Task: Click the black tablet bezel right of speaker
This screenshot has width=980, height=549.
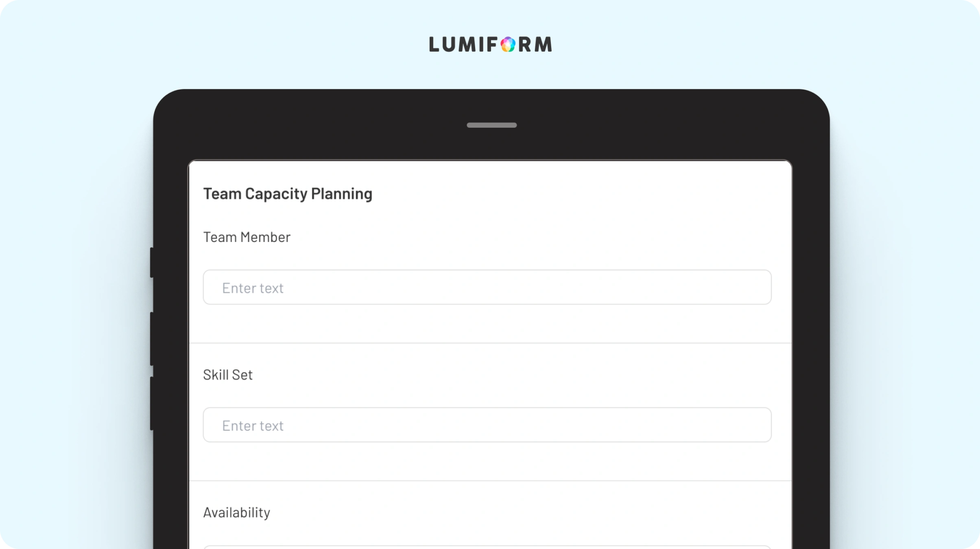Action: pos(646,125)
